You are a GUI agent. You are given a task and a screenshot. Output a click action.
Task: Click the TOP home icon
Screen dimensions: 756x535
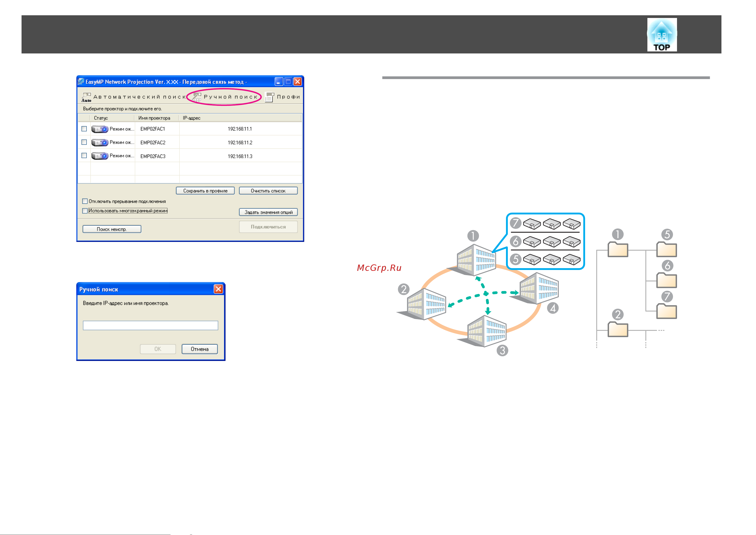click(662, 35)
